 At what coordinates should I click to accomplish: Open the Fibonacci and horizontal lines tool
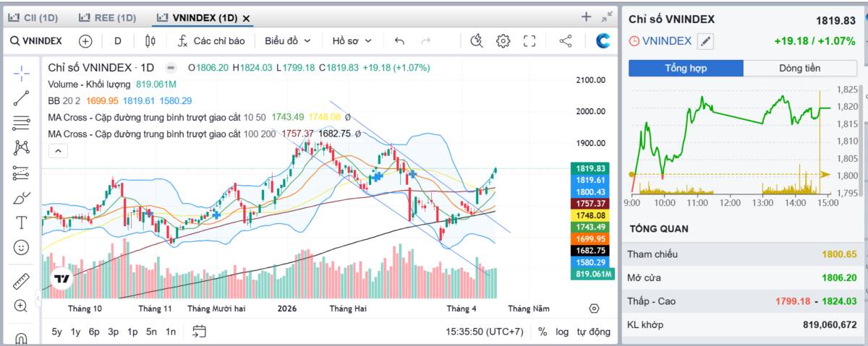pos(21,123)
